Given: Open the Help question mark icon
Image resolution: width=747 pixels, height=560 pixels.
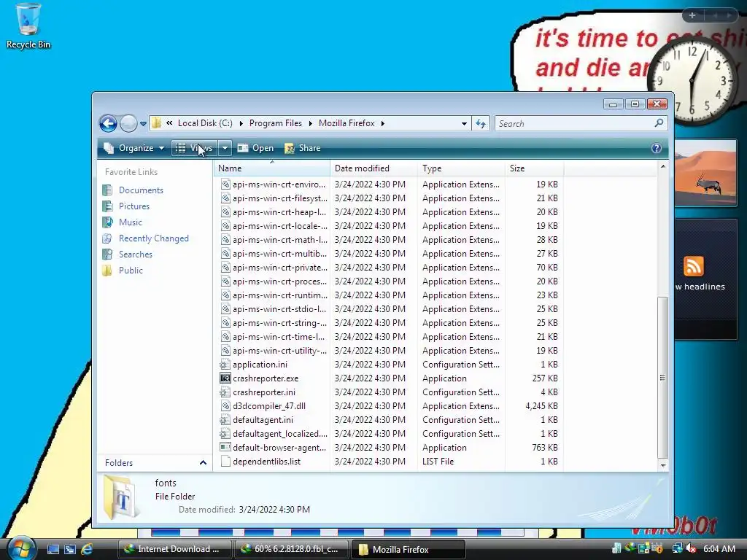Looking at the screenshot, I should coord(656,148).
